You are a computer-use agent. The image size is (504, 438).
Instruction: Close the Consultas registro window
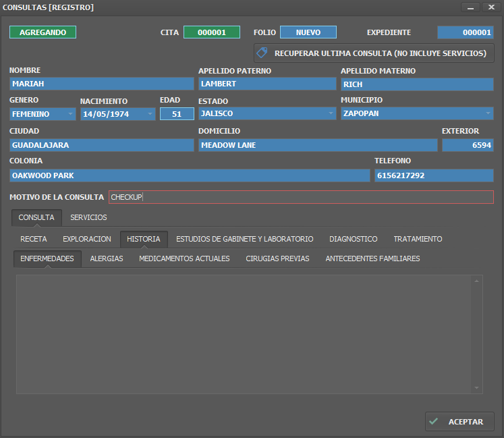point(491,7)
